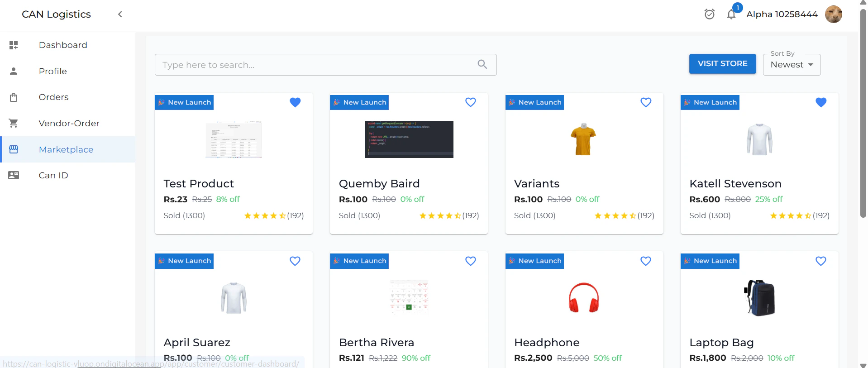Open the Variants product title
This screenshot has width=868, height=368.
pyautogui.click(x=537, y=184)
